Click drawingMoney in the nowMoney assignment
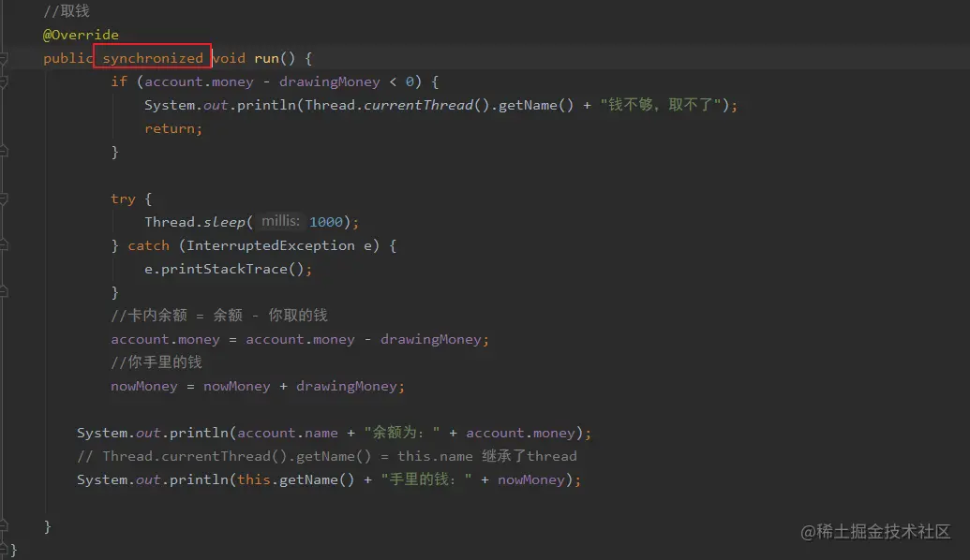970x560 pixels. pyautogui.click(x=347, y=387)
